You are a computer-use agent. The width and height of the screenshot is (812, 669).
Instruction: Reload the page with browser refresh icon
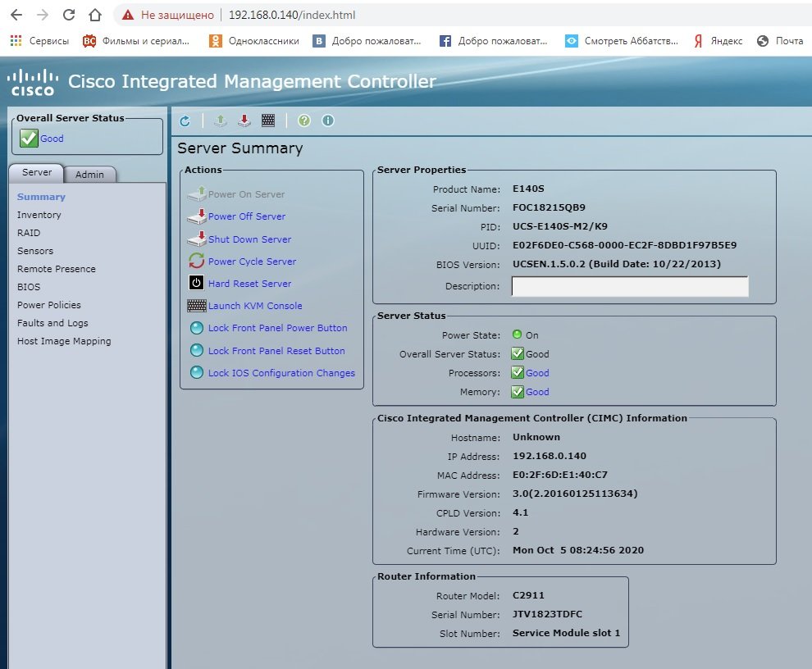tap(69, 15)
